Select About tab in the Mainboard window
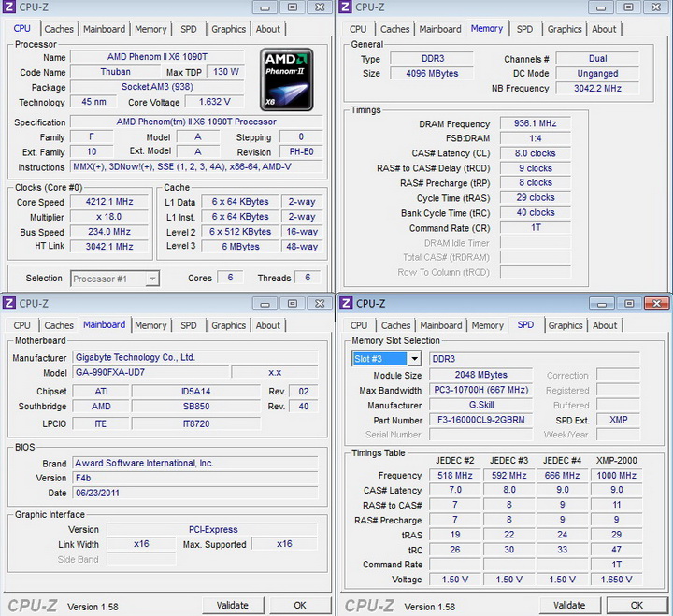The width and height of the screenshot is (673, 616). (x=268, y=325)
